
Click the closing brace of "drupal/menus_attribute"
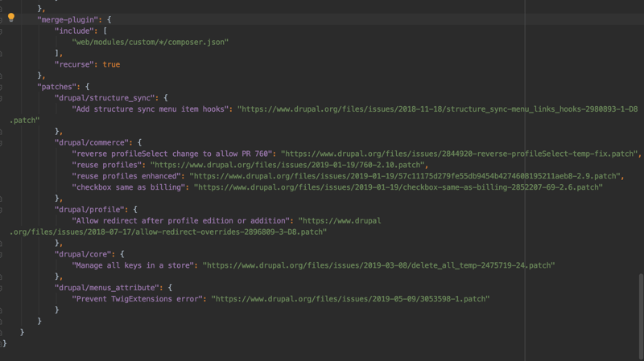tap(56, 310)
